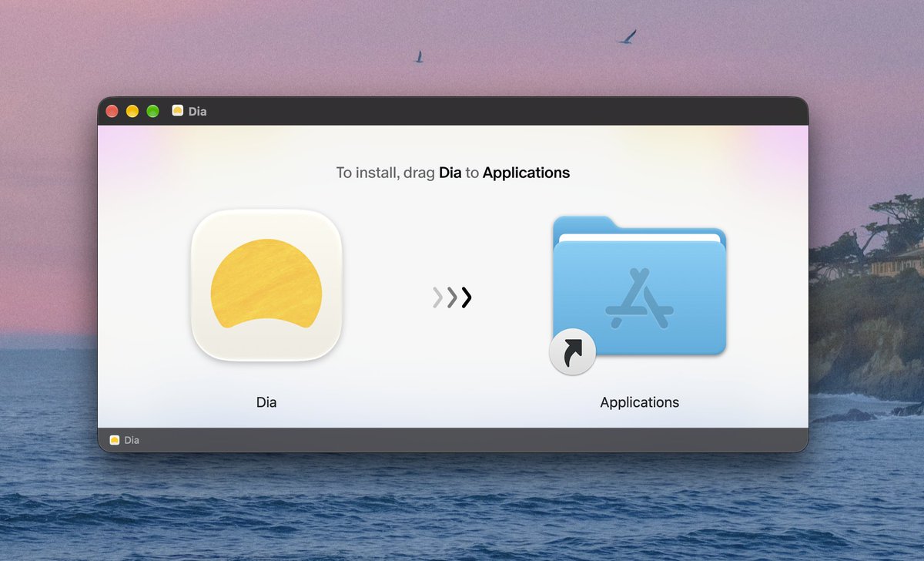This screenshot has height=561, width=924.
Task: Select the Dia app icon
Action: coord(266,286)
